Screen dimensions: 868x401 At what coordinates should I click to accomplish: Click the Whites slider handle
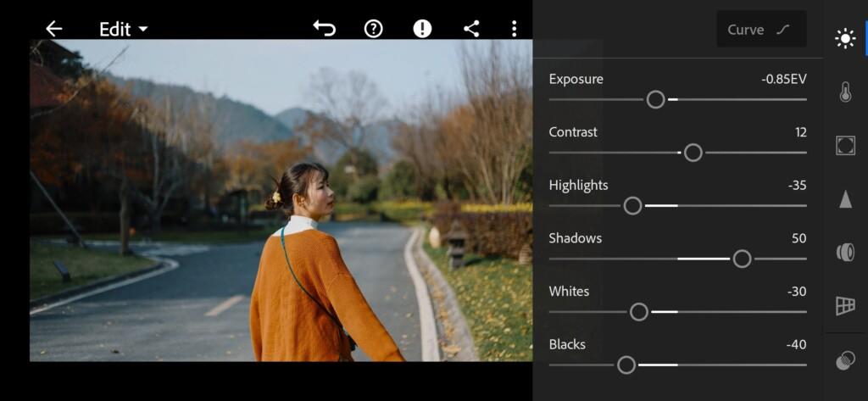[x=639, y=312]
